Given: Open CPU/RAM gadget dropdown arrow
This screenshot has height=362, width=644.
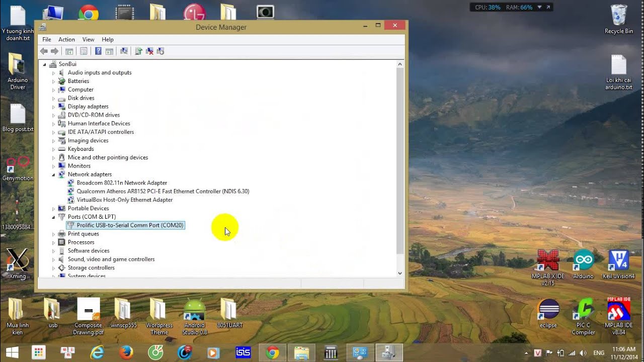Looking at the screenshot, I should pyautogui.click(x=539, y=7).
